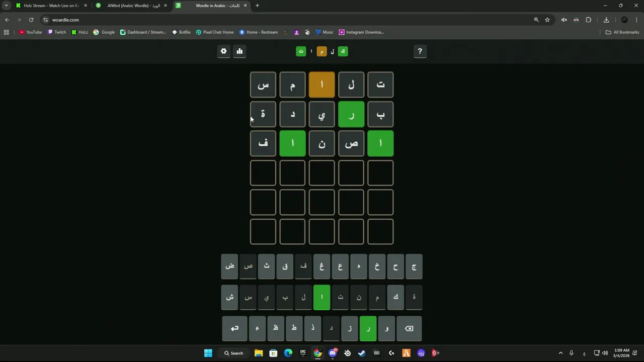Open the help question mark
The image size is (644, 362).
[420, 51]
